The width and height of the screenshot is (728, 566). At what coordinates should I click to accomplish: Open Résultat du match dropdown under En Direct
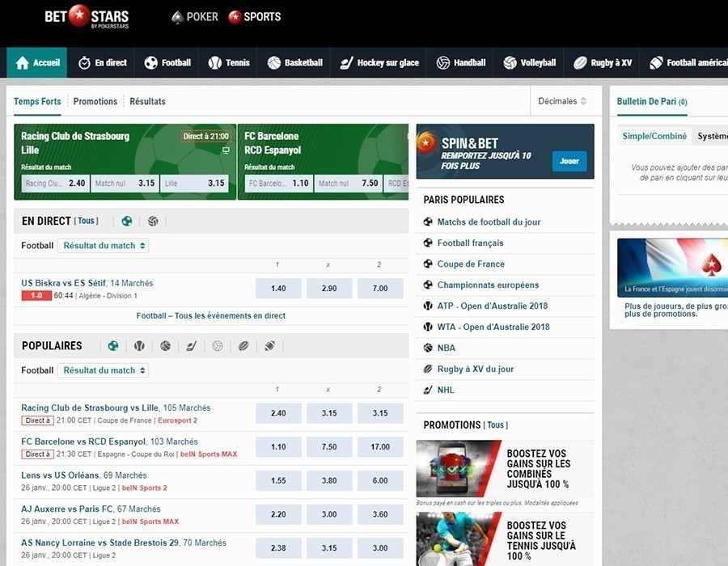pos(103,246)
